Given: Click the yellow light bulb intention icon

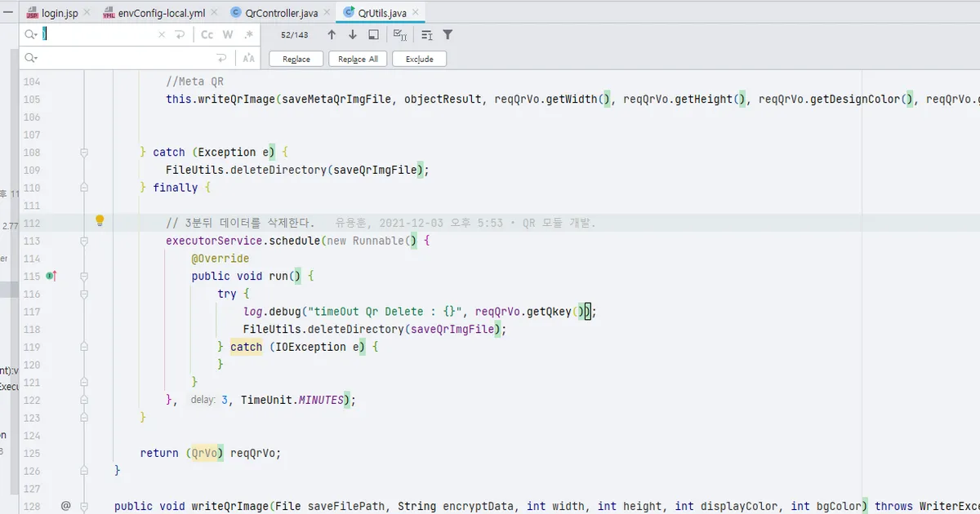Looking at the screenshot, I should pos(100,220).
